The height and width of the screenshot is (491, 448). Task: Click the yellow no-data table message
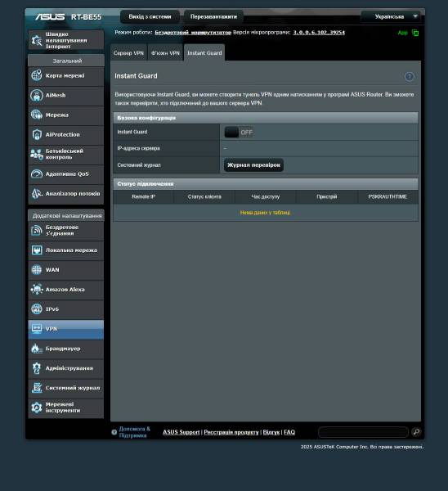[266, 213]
